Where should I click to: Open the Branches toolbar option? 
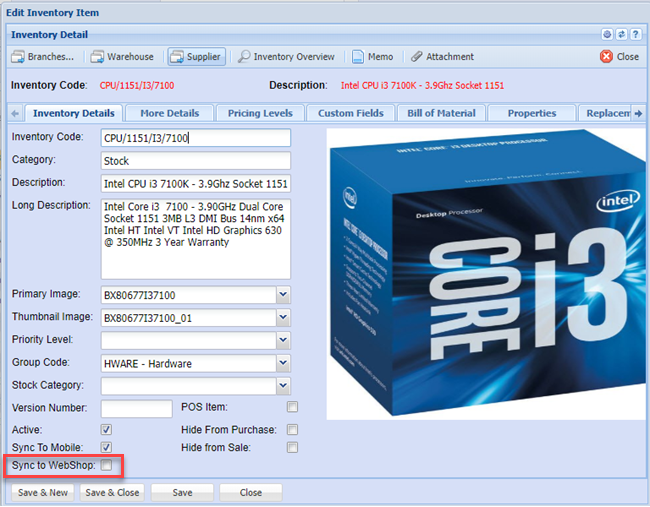pyautogui.click(x=44, y=57)
